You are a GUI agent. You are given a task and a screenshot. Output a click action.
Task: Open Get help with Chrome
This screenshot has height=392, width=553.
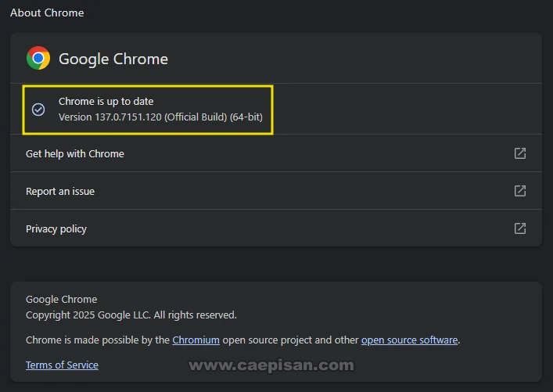pyautogui.click(x=276, y=153)
